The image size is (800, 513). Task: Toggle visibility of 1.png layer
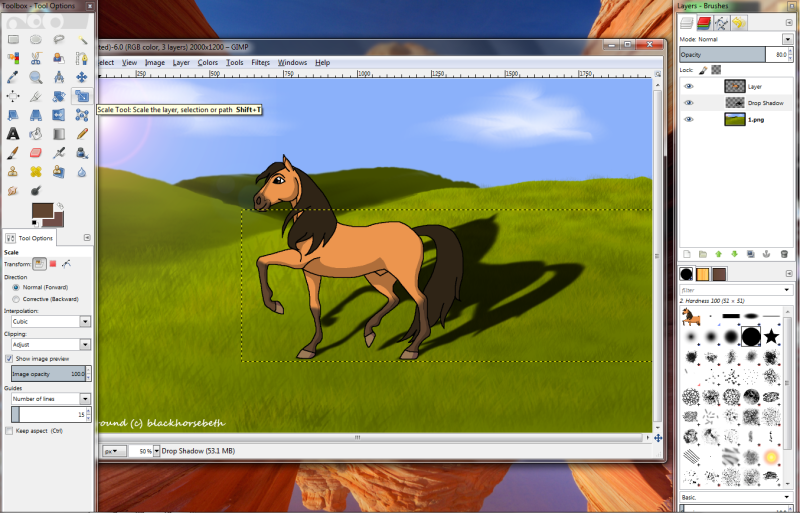pyautogui.click(x=689, y=119)
